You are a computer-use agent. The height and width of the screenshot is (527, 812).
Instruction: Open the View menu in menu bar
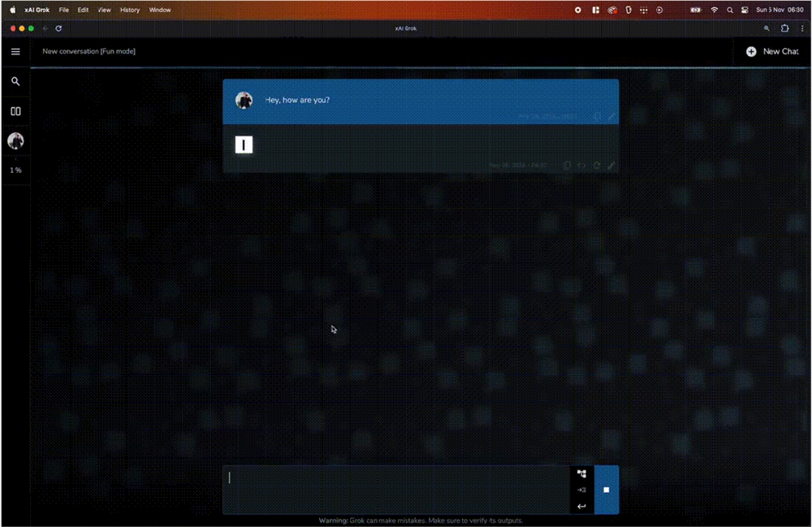pos(104,10)
